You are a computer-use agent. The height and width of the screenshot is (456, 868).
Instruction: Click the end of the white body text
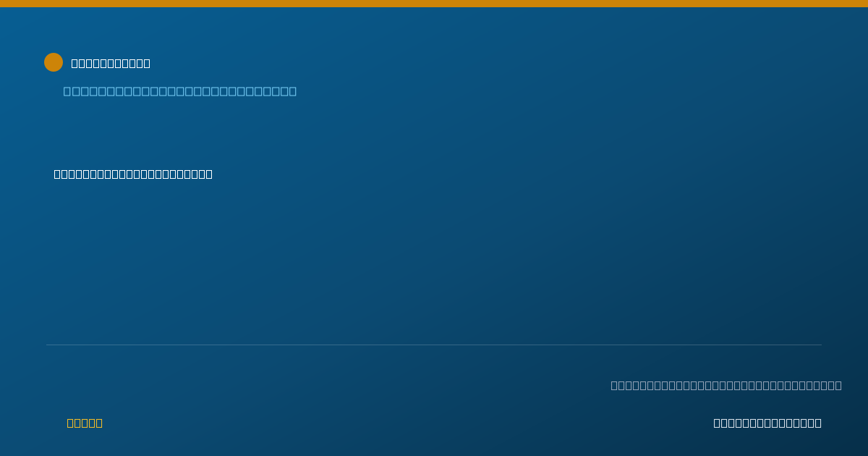(209, 174)
